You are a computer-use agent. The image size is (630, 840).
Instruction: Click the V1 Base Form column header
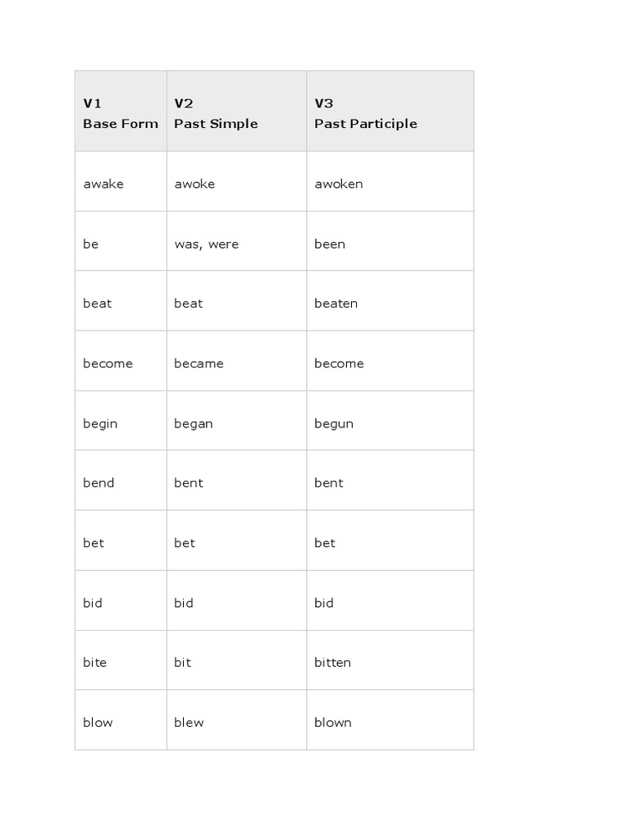point(121,113)
